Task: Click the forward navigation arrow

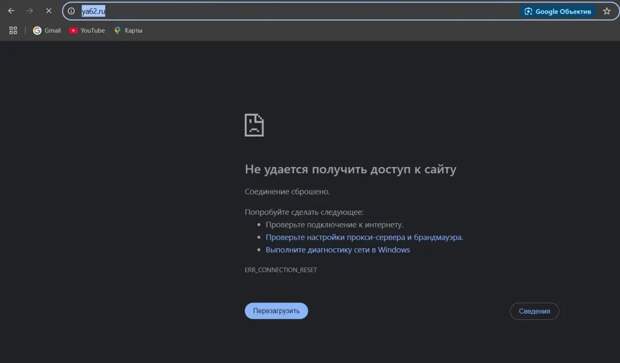Action: pyautogui.click(x=30, y=11)
